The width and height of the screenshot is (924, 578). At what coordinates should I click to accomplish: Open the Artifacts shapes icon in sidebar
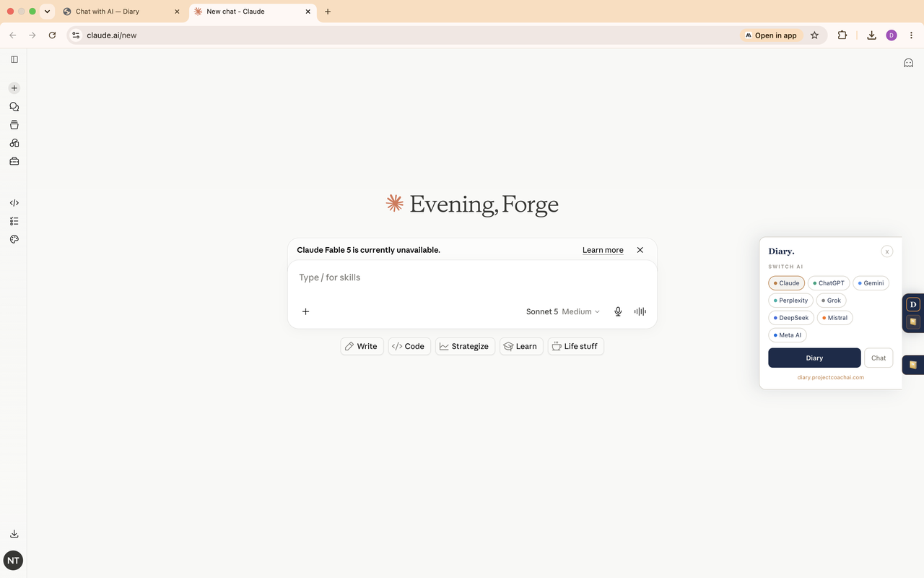click(x=14, y=143)
